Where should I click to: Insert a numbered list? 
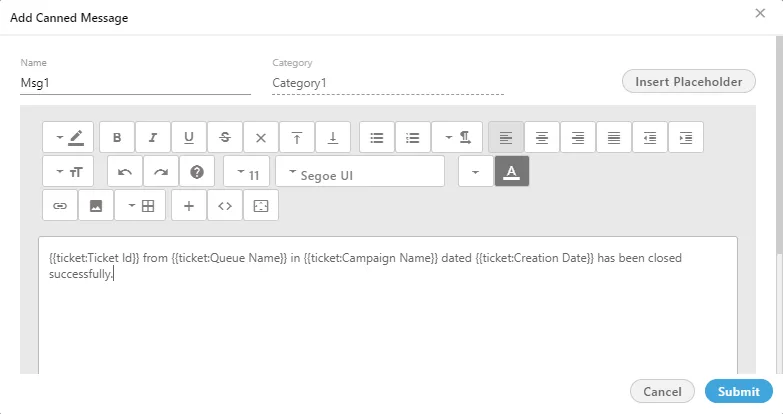pyautogui.click(x=412, y=137)
